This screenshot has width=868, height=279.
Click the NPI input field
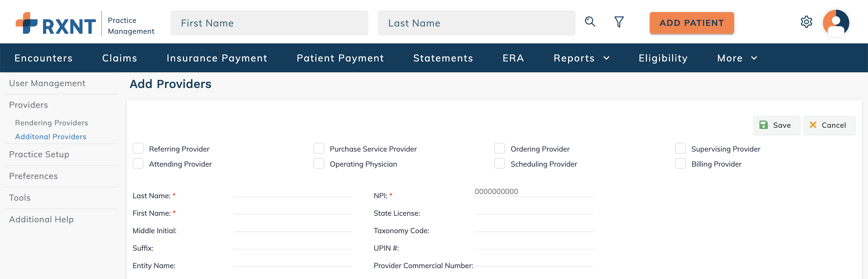point(534,192)
